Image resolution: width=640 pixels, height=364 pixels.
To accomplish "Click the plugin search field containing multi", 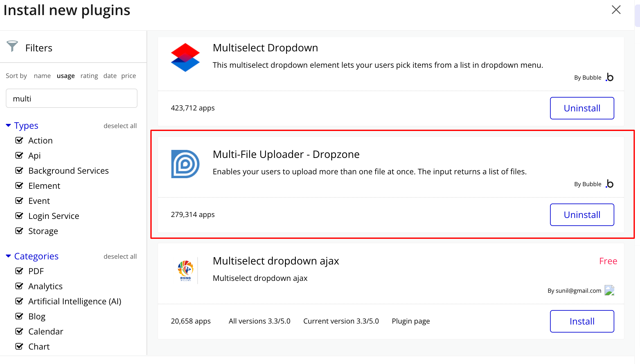I will pyautogui.click(x=72, y=98).
